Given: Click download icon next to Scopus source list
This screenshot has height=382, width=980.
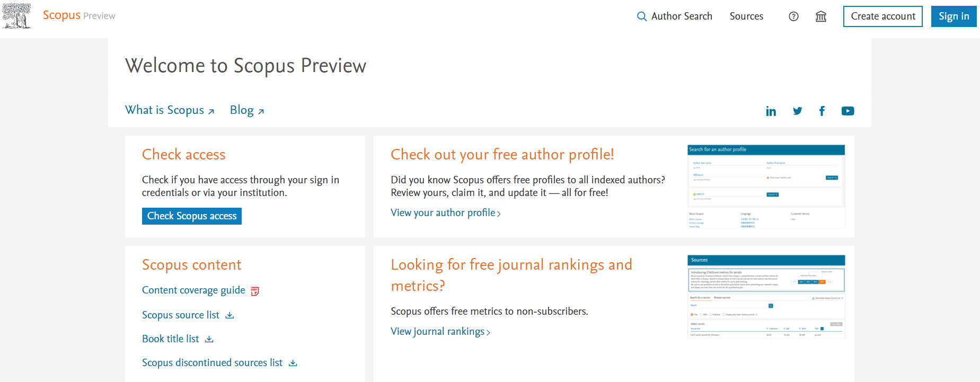Looking at the screenshot, I should click(229, 315).
